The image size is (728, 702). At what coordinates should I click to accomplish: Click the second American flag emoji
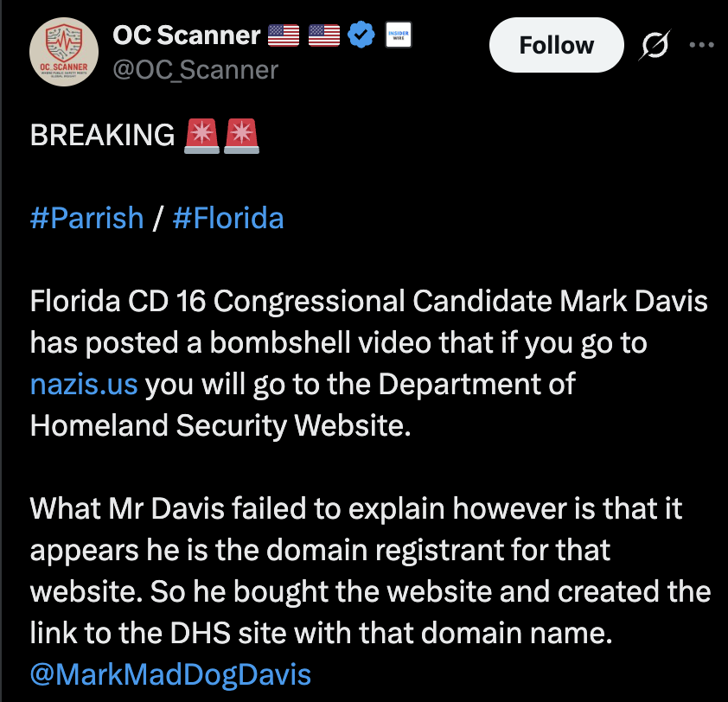click(323, 34)
